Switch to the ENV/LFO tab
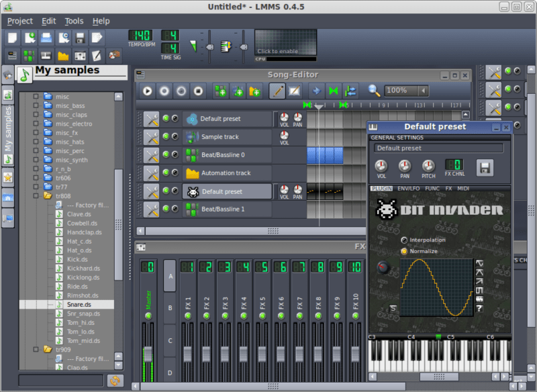Screen dimensions: 537x392 coord(408,189)
